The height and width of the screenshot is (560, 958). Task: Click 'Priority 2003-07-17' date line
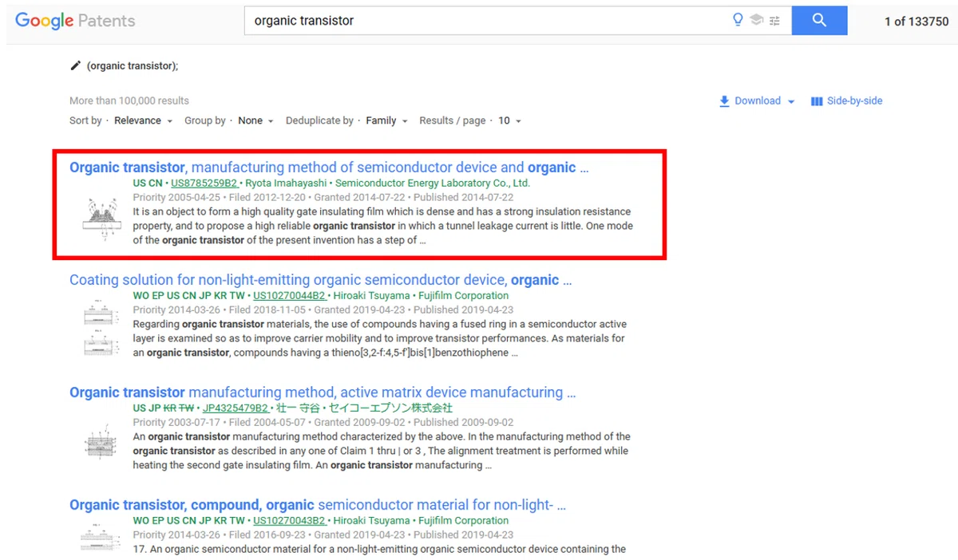pos(177,423)
